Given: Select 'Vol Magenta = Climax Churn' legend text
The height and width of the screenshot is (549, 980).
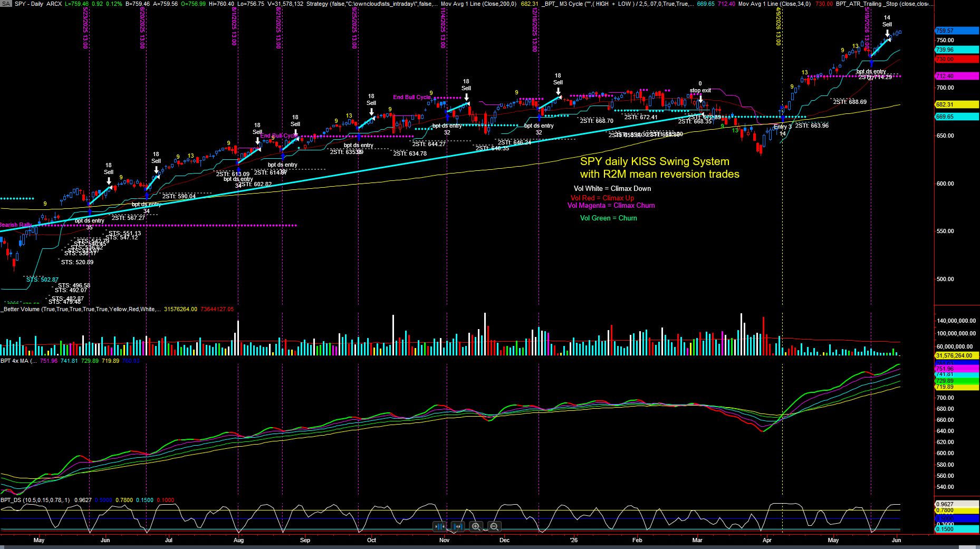Looking at the screenshot, I should click(x=611, y=205).
